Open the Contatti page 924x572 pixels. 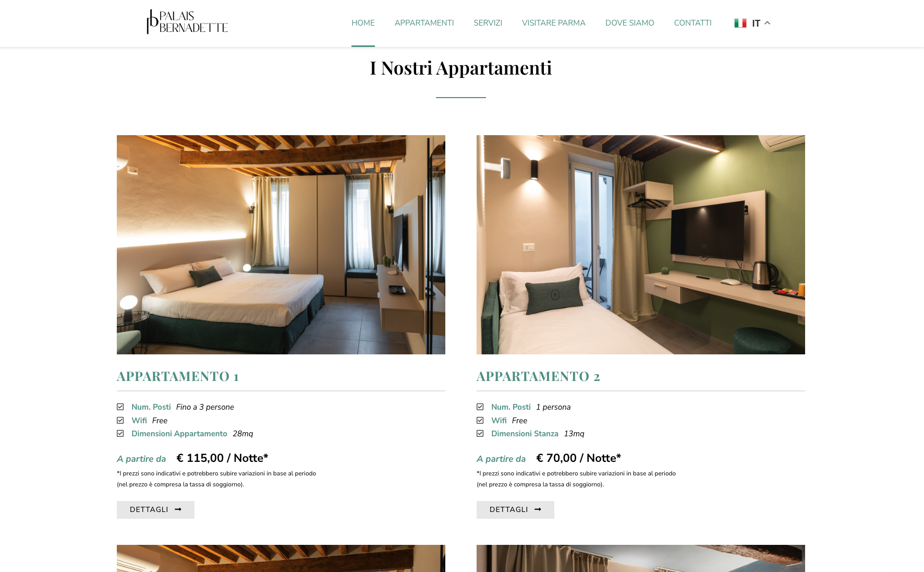692,23
